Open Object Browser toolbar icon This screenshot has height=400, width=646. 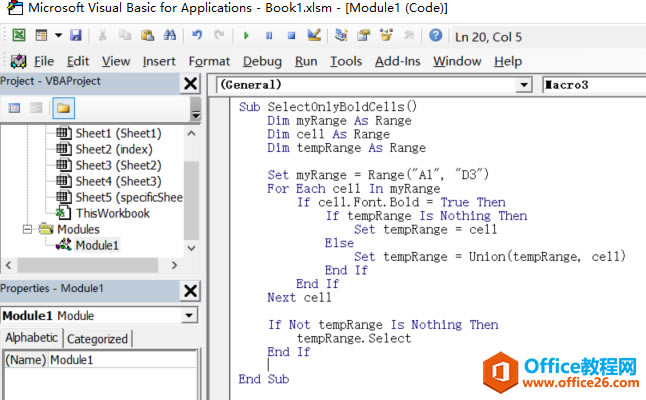tap(386, 35)
